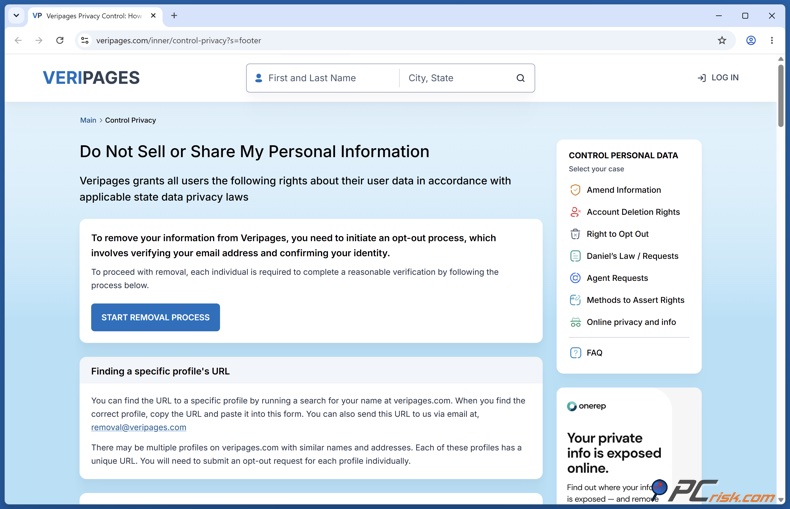Click the login arrow icon
This screenshot has height=509, width=790.
coord(701,78)
